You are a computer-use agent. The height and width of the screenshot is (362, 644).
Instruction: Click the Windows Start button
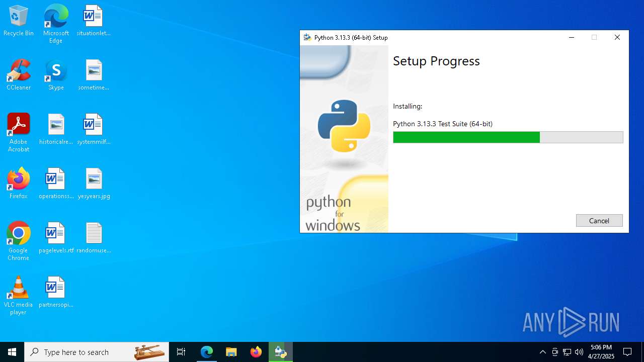pos(12,352)
